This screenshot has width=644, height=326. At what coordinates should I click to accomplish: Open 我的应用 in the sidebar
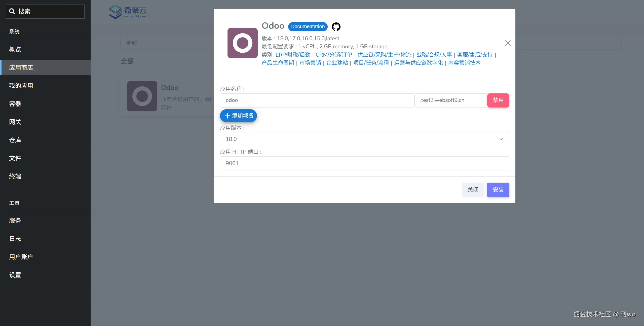click(21, 86)
